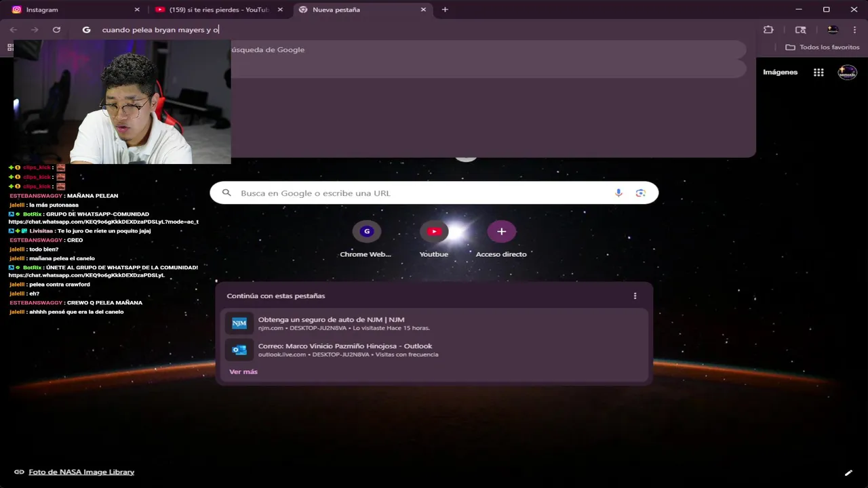This screenshot has width=868, height=488.
Task: Open the media control icon in toolbar
Action: pyautogui.click(x=800, y=30)
